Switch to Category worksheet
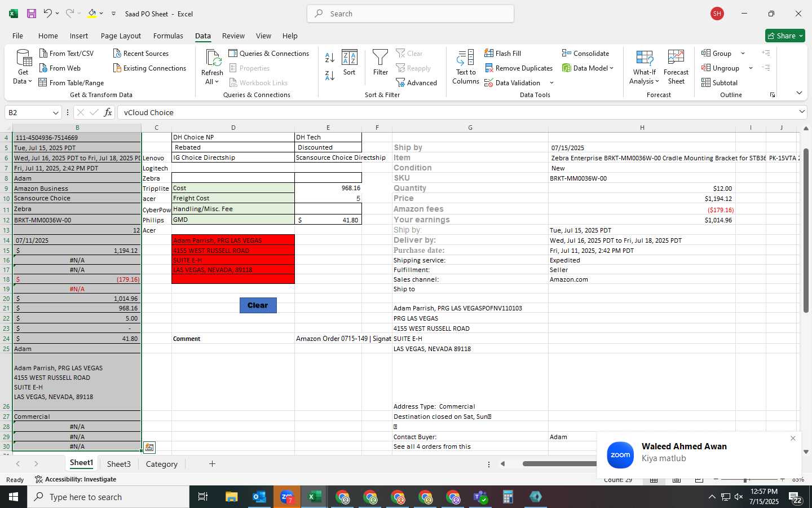 pyautogui.click(x=161, y=464)
